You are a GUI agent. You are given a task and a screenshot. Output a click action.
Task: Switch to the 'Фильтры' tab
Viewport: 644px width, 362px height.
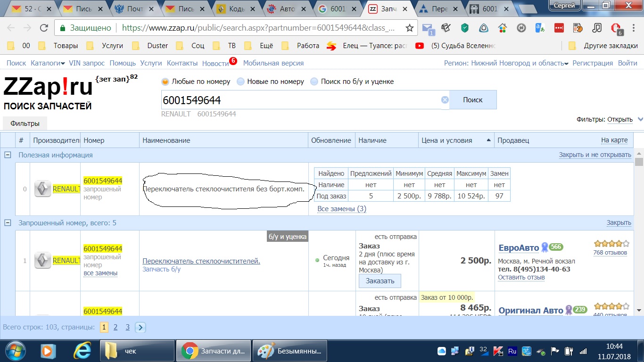pyautogui.click(x=25, y=123)
